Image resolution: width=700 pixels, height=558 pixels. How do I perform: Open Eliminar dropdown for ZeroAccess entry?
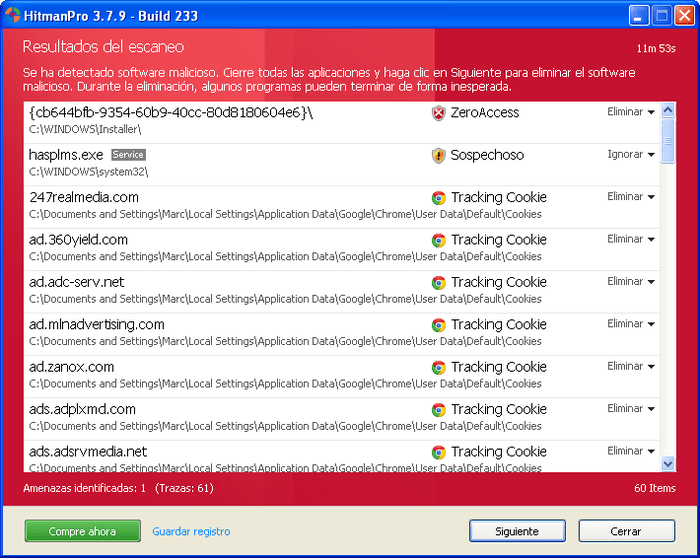631,112
